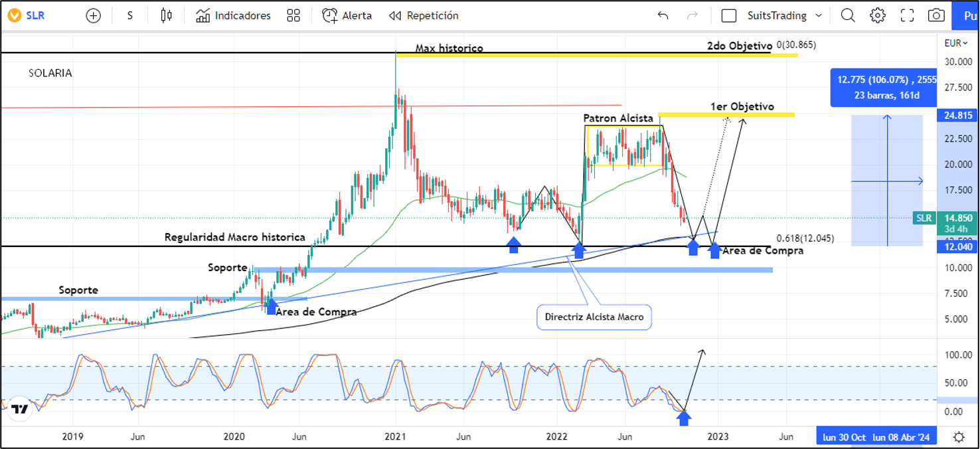Open the indicator templates grid icon
Viewport: 980px width, 449px height.
[x=293, y=15]
